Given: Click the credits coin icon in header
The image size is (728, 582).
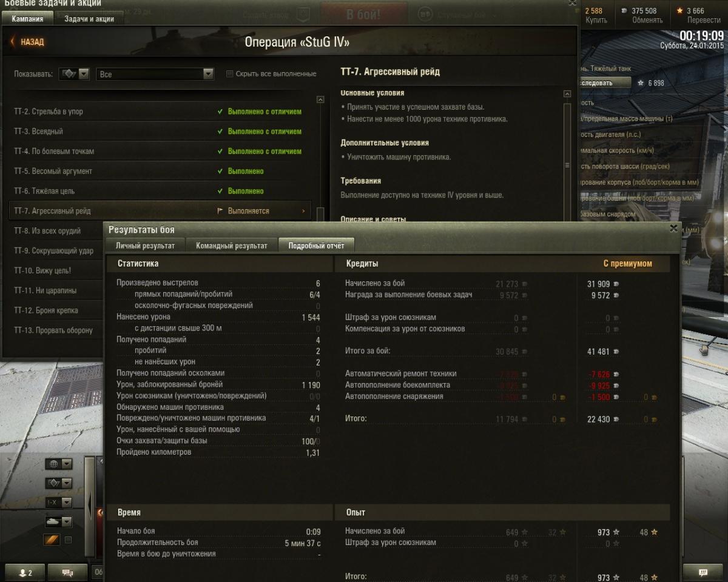Looking at the screenshot, I should coord(624,11).
